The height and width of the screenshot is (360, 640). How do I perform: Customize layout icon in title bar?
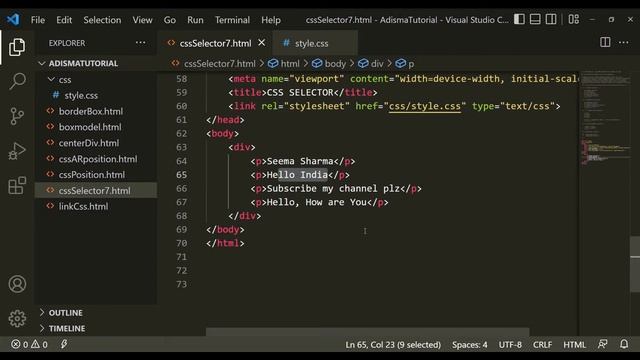point(573,19)
